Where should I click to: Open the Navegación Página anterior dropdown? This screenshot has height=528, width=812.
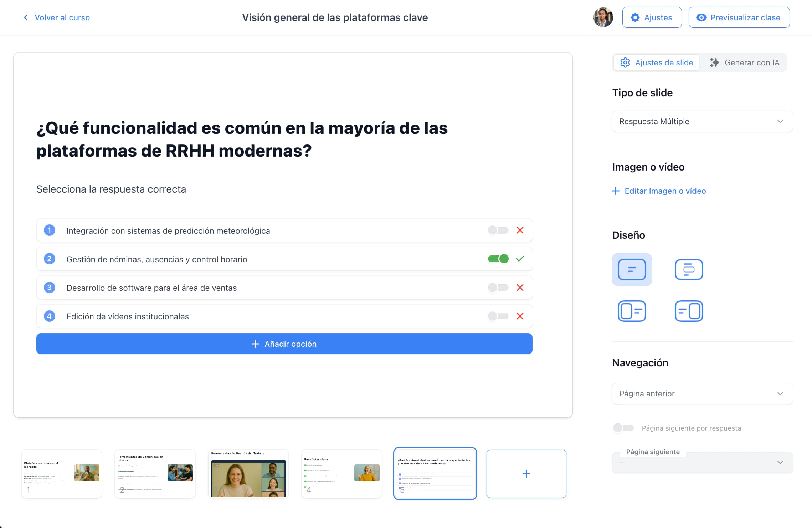pyautogui.click(x=702, y=394)
